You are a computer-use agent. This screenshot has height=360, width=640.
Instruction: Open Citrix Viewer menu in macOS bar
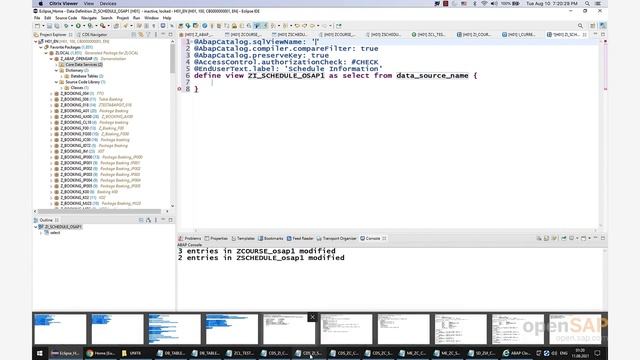63,3
